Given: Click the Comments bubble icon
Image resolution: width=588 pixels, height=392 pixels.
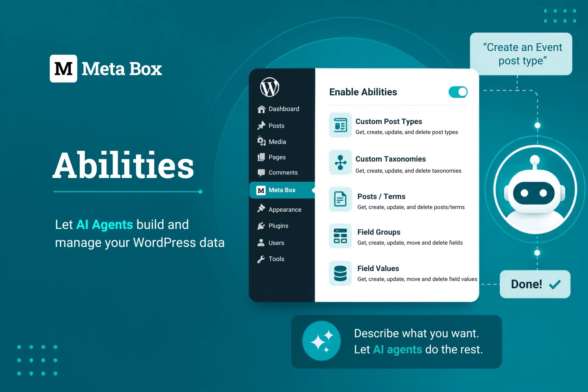Looking at the screenshot, I should (x=261, y=173).
